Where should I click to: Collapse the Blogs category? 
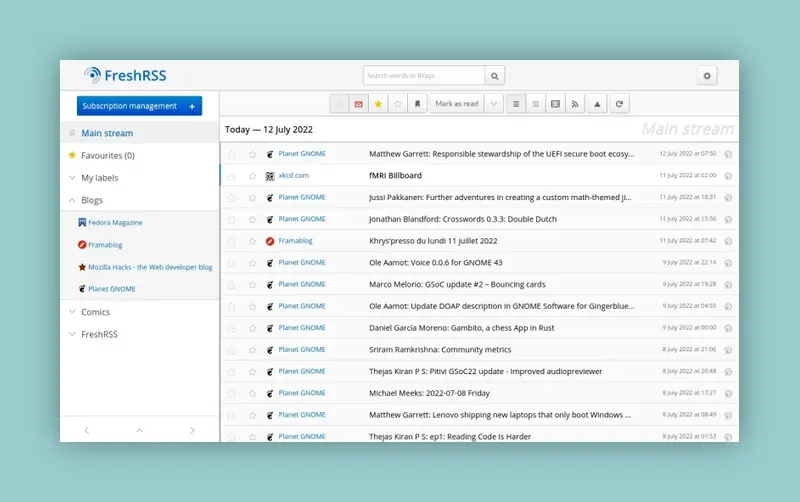[72, 200]
